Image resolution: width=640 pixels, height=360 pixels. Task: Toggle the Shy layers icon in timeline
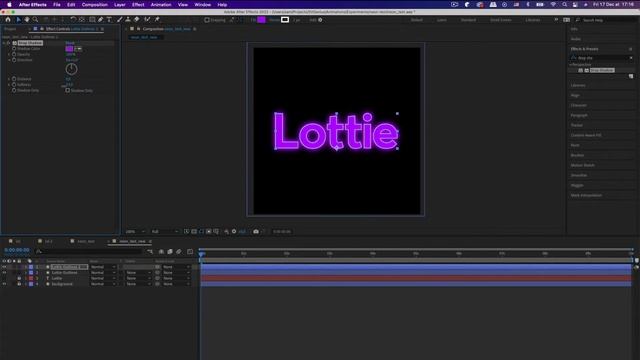pos(161,251)
